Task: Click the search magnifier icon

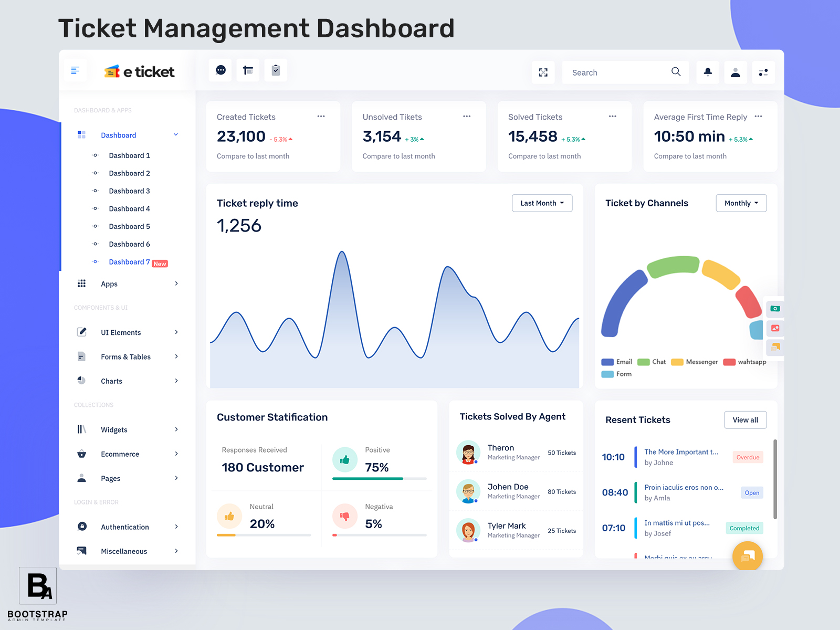Action: point(676,72)
